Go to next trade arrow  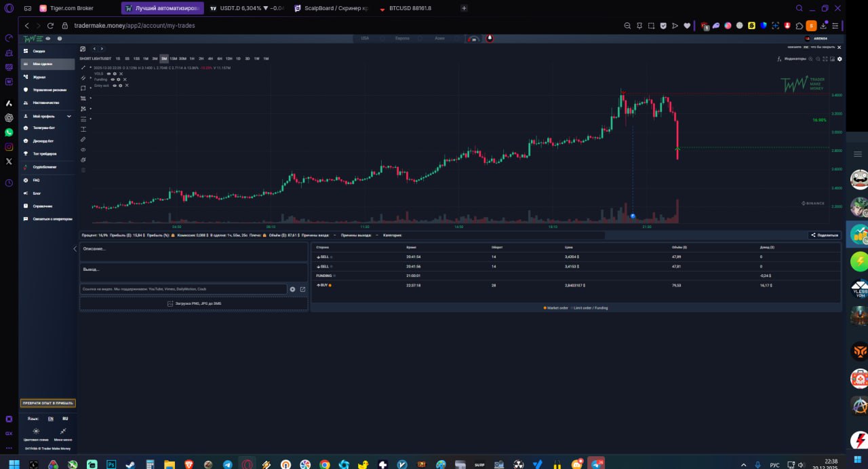[x=102, y=49]
